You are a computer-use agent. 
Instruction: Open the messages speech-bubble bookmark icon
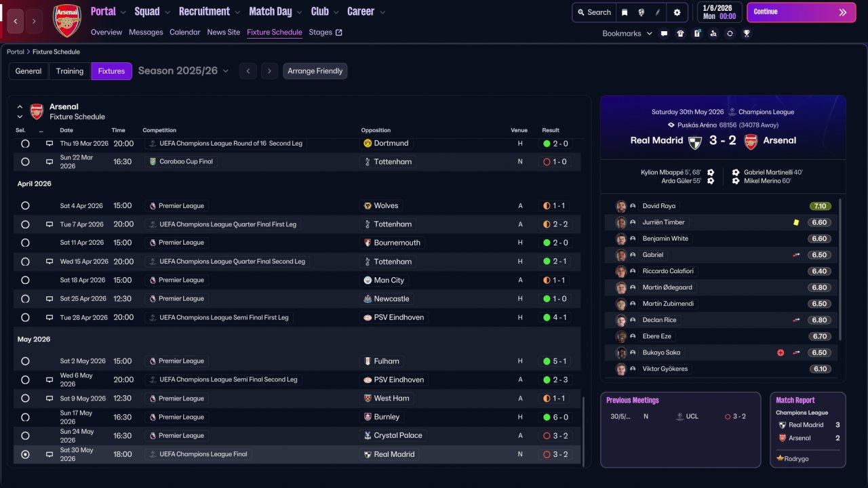664,33
